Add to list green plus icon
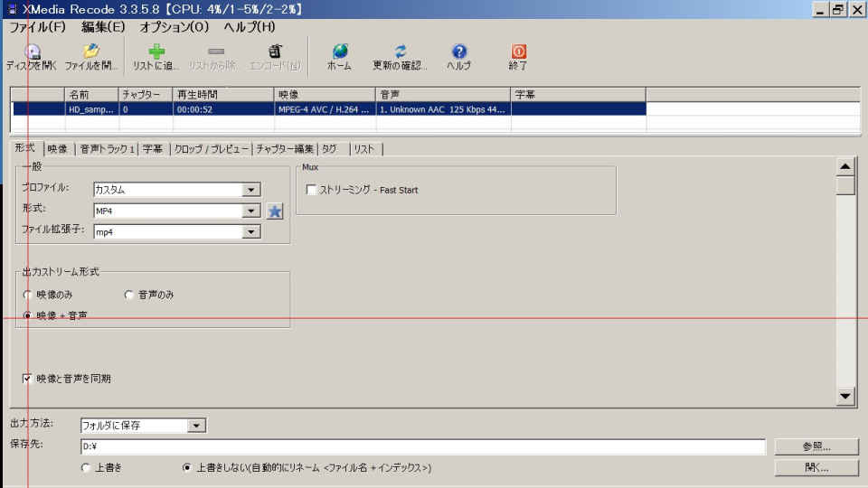The width and height of the screenshot is (868, 488). (156, 51)
